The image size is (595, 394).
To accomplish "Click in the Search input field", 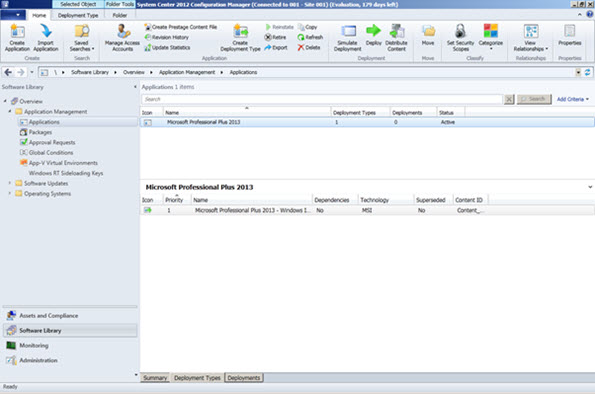I will 322,99.
